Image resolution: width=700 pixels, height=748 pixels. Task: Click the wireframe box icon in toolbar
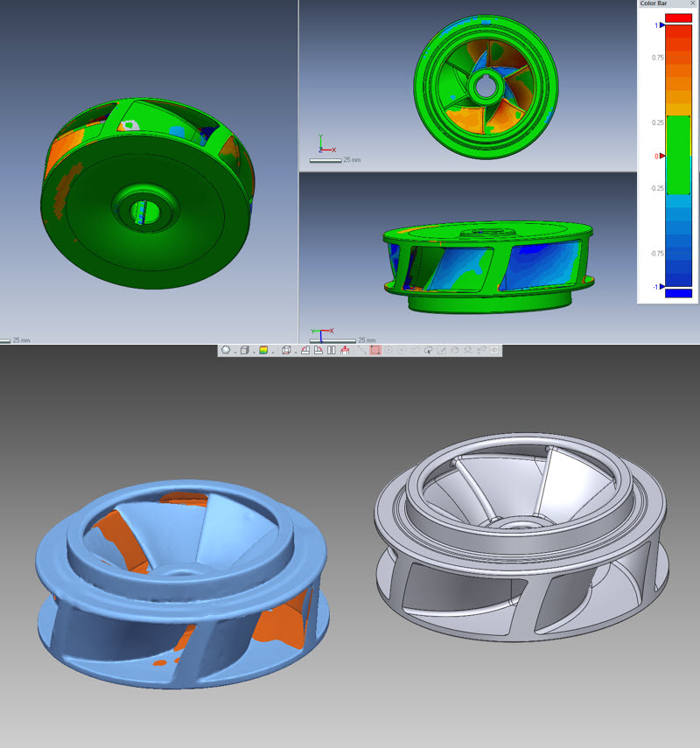[x=286, y=350]
